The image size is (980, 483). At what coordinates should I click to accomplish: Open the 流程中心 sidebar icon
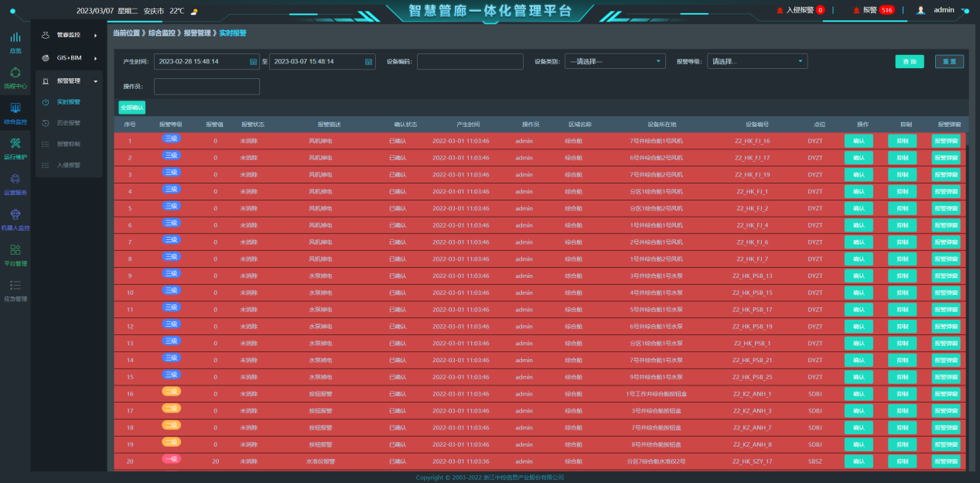(15, 73)
